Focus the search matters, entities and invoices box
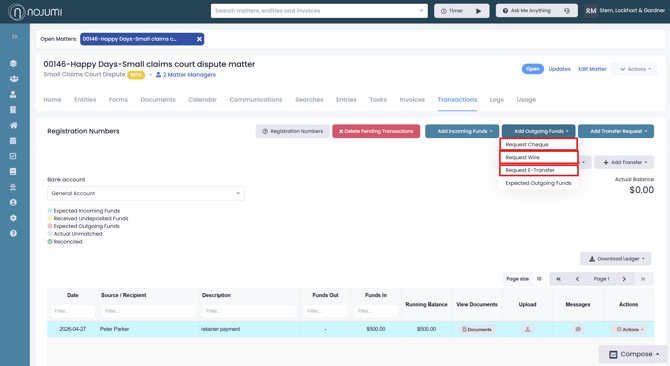This screenshot has width=670, height=366. pyautogui.click(x=319, y=11)
